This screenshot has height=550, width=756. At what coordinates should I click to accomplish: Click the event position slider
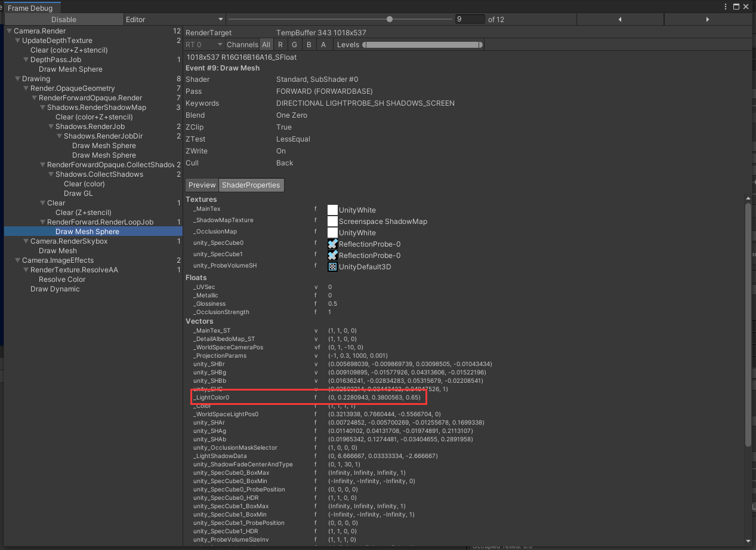(340, 19)
